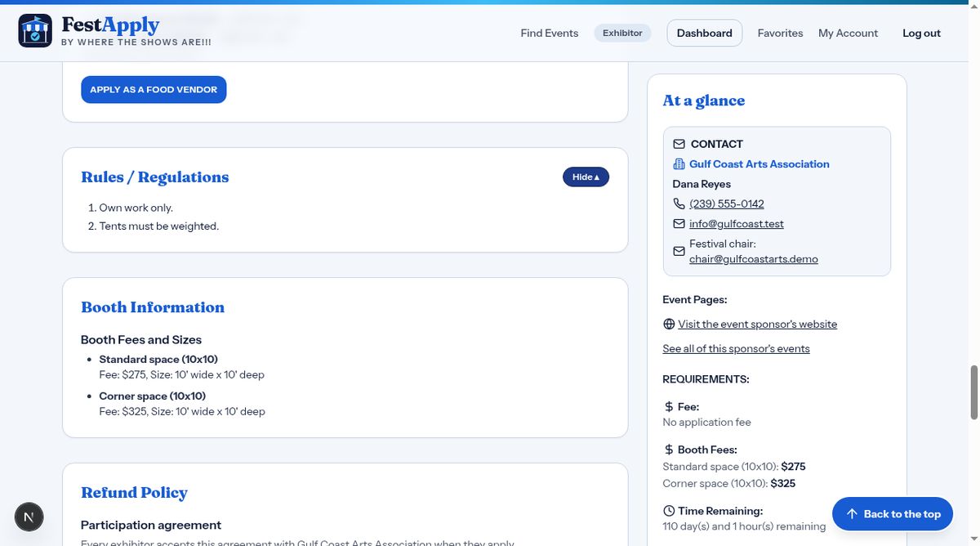Click the 'No application fee' text
Screen dimensions: 980x546
706,423
